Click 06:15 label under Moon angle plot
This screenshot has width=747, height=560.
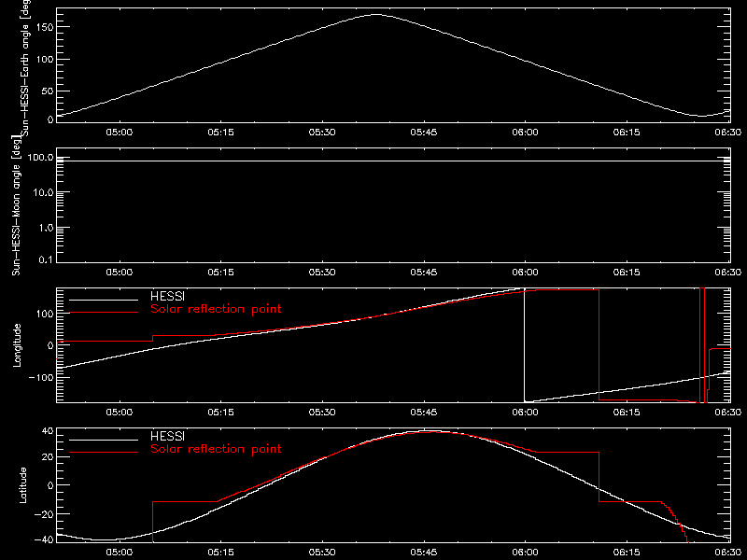coord(627,273)
